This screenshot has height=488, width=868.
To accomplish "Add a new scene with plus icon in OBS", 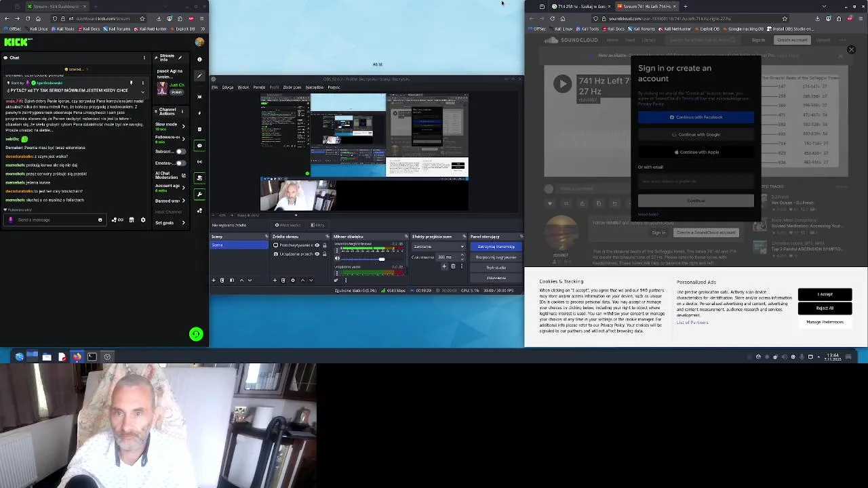I will (214, 280).
